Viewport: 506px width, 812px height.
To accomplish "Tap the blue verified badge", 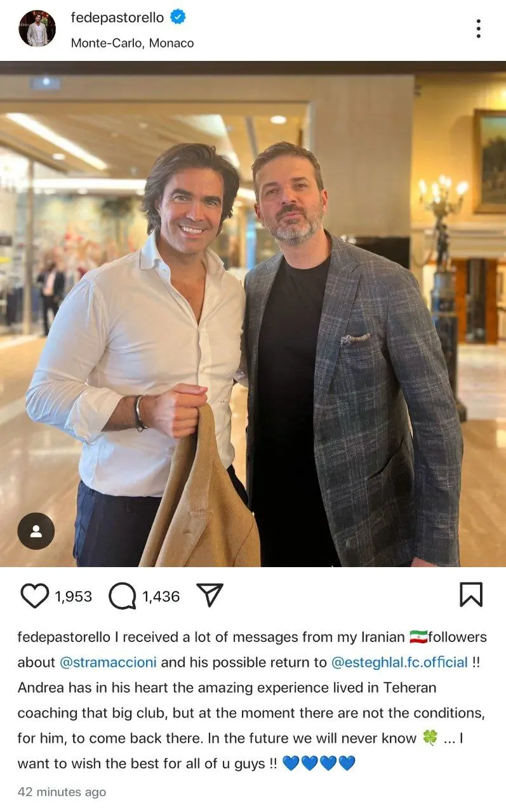I will click(178, 18).
